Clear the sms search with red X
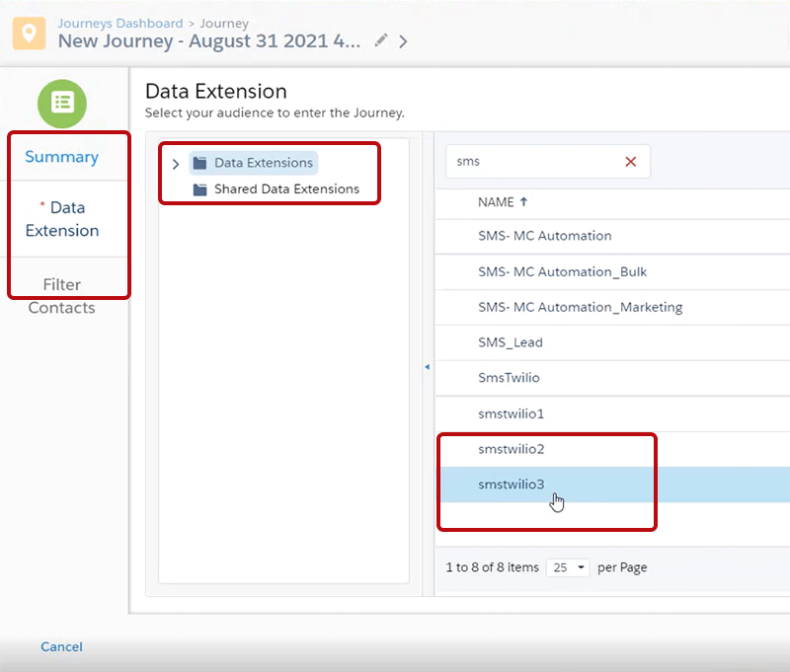 coord(630,162)
